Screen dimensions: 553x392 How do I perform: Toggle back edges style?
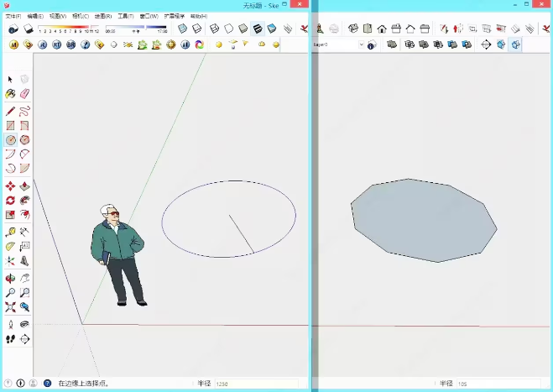pyautogui.click(x=197, y=29)
